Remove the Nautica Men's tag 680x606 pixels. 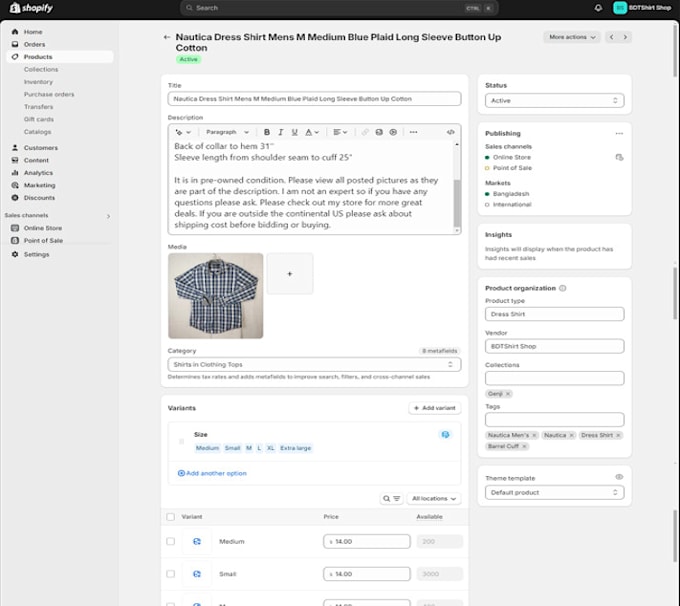click(534, 436)
